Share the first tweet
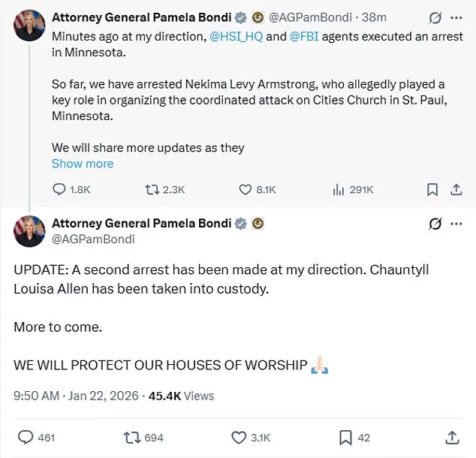The width and height of the screenshot is (476, 458). pyautogui.click(x=455, y=190)
